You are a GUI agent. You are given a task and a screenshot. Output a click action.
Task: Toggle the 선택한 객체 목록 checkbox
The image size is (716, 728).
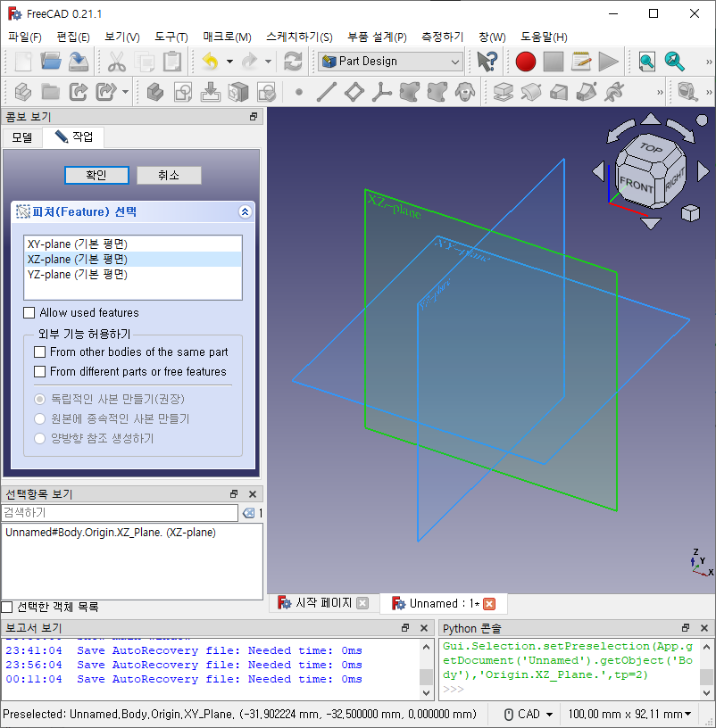(x=7, y=607)
